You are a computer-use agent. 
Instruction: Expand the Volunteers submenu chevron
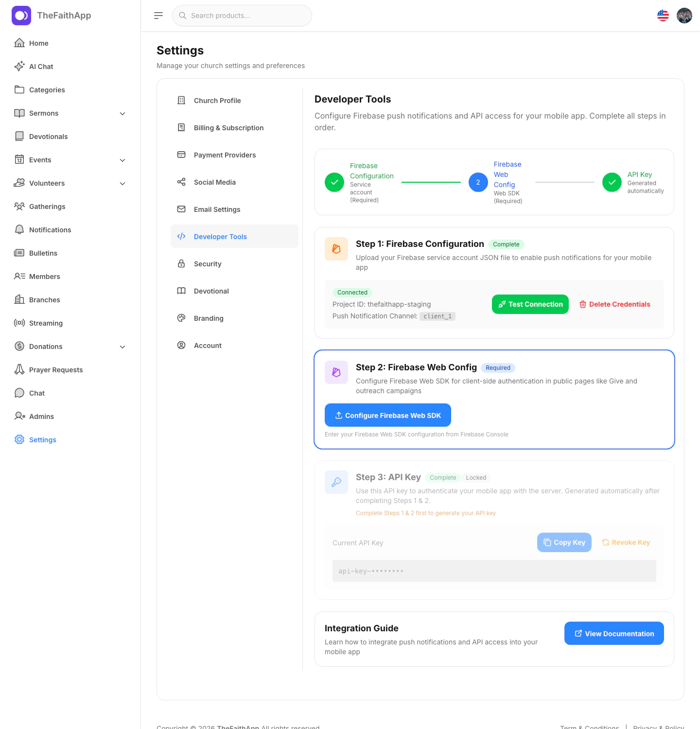pos(122,183)
